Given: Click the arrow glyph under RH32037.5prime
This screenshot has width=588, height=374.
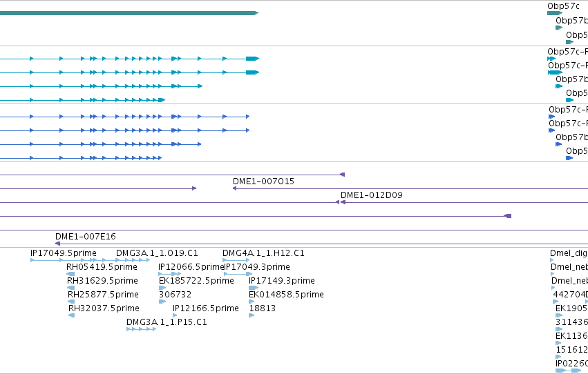Looking at the screenshot, I should pos(72,315).
